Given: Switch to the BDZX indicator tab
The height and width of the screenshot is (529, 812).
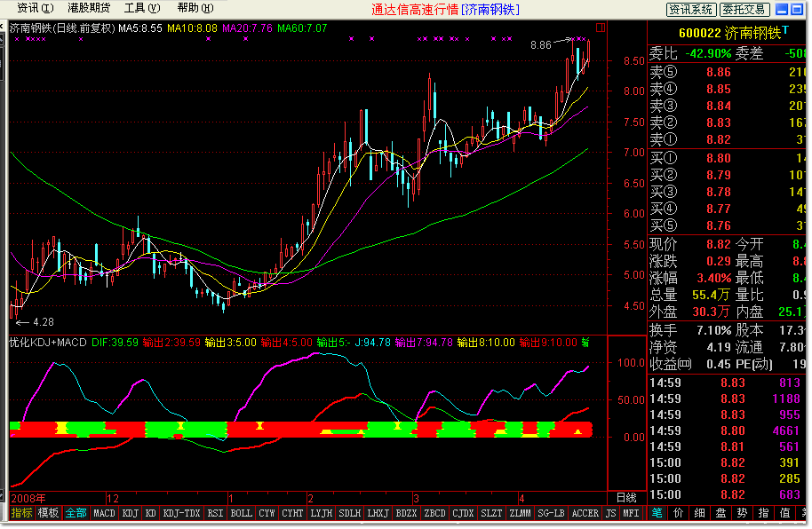Looking at the screenshot, I should click(x=407, y=513).
